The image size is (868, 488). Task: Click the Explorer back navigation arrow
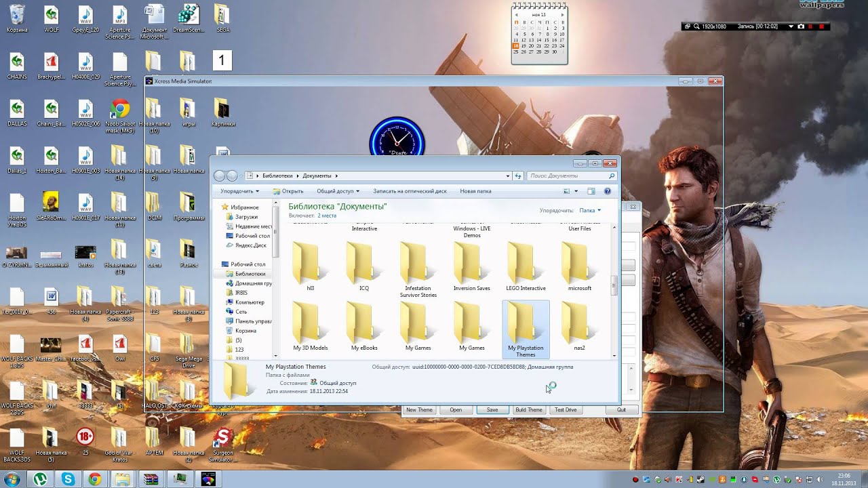click(219, 176)
